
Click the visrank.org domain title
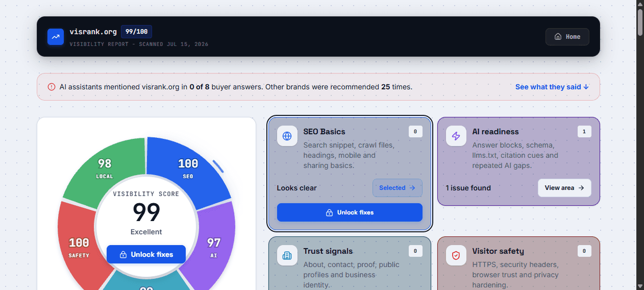click(93, 32)
